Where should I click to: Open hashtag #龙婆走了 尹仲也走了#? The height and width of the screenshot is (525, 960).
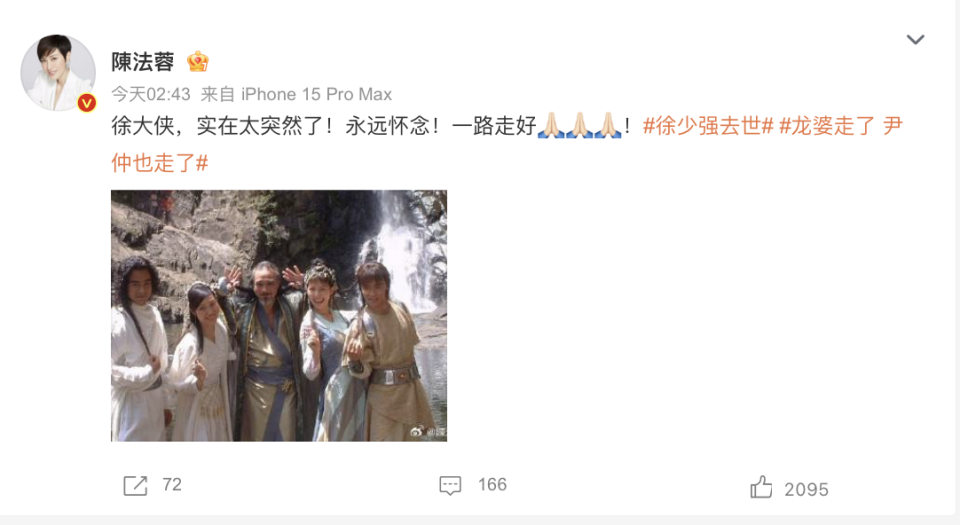(507, 144)
